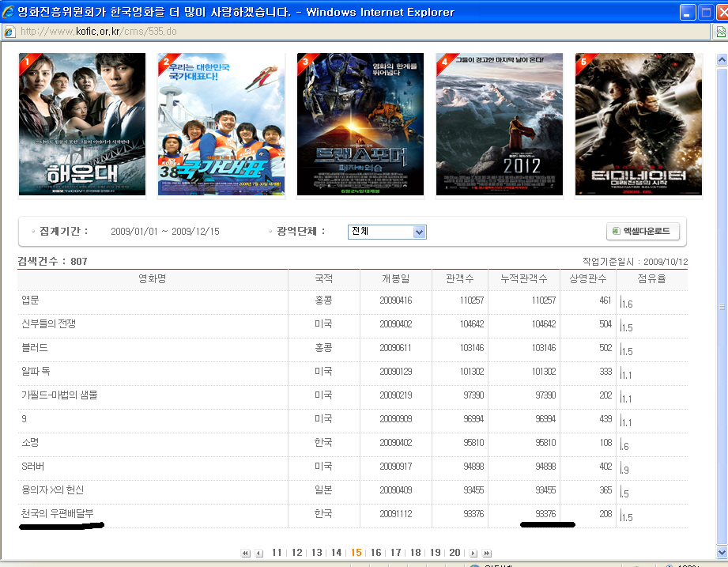
Task: Click the 영화명 column header
Action: click(153, 278)
